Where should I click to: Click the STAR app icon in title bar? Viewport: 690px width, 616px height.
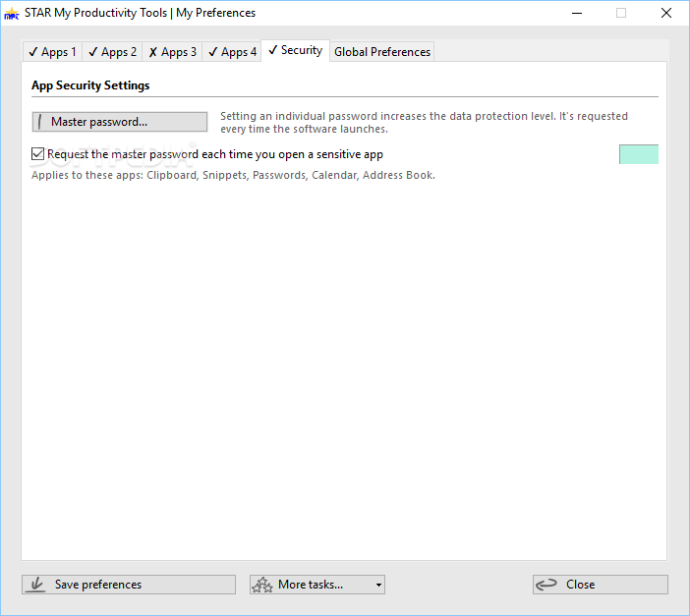click(x=12, y=13)
